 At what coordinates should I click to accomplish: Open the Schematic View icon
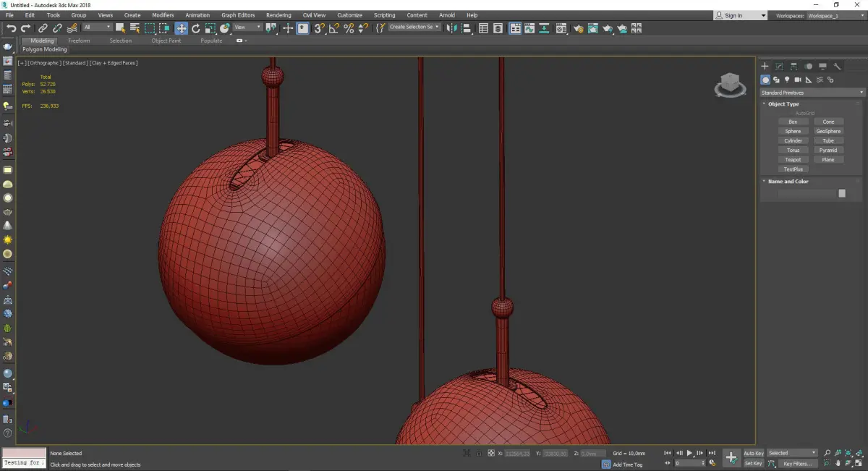click(543, 28)
